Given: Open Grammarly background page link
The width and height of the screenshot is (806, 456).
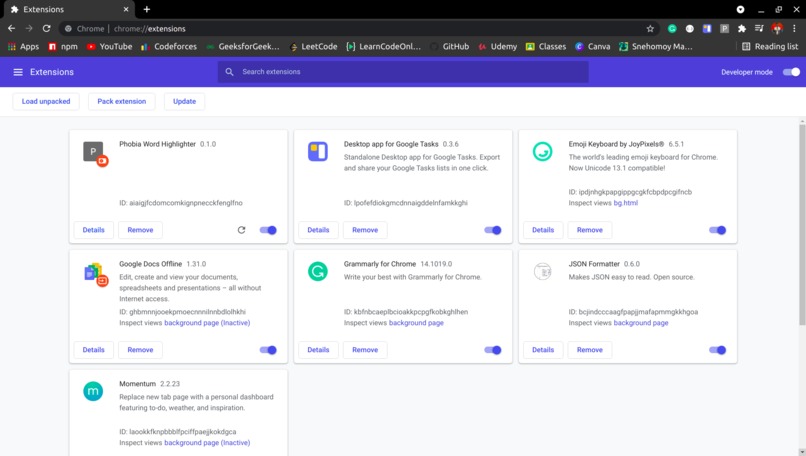Looking at the screenshot, I should point(416,323).
